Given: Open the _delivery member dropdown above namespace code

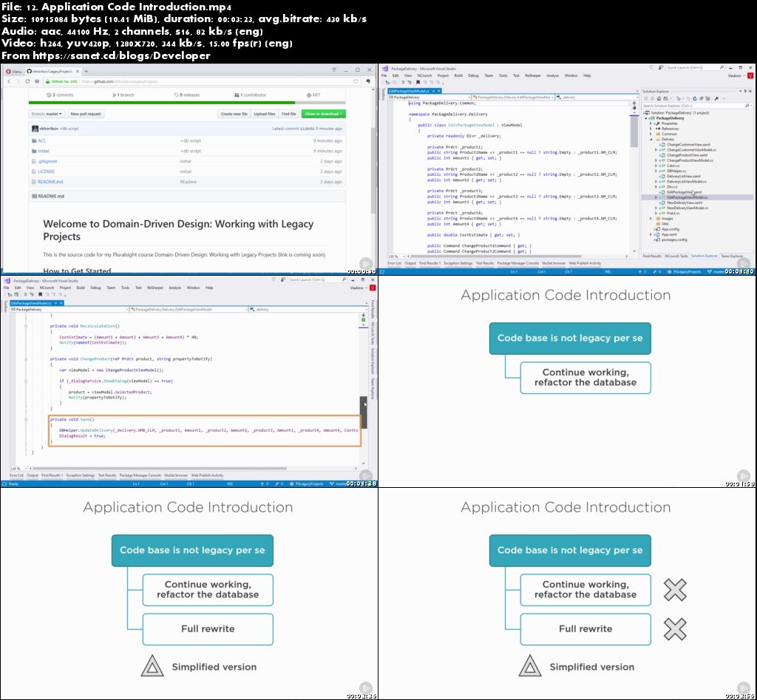Looking at the screenshot, I should pyautogui.click(x=597, y=97).
